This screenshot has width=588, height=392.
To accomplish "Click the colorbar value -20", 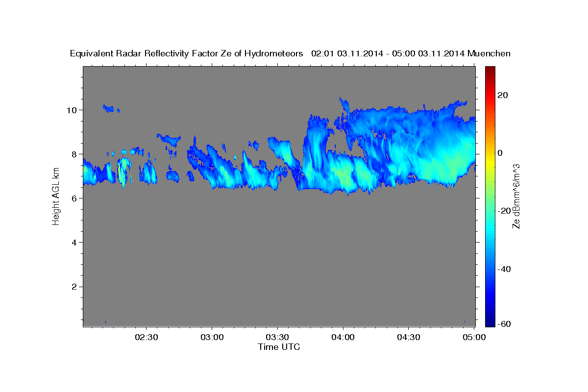I will [x=505, y=211].
